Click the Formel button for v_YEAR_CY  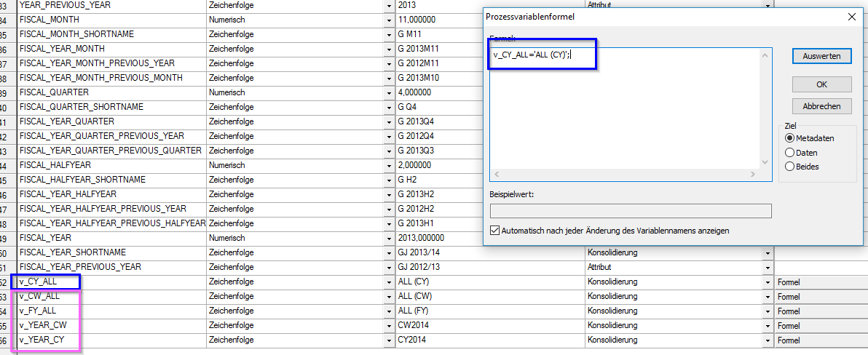(x=821, y=340)
